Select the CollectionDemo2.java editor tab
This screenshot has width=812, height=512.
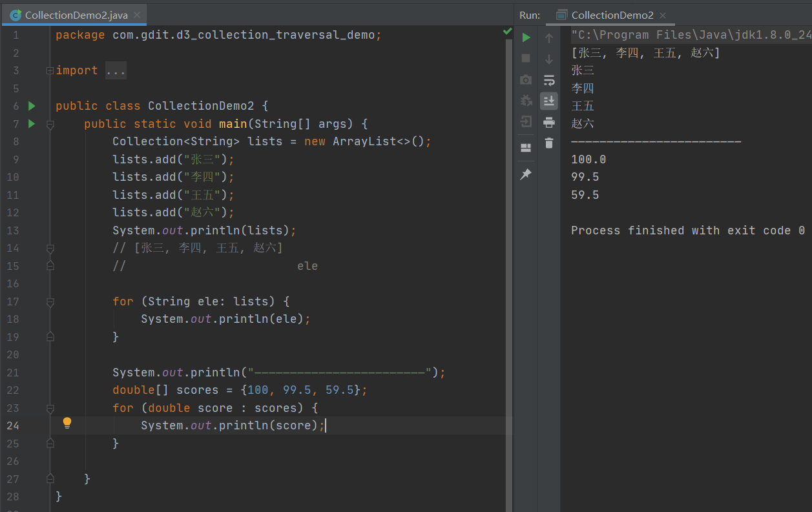pyautogui.click(x=76, y=15)
